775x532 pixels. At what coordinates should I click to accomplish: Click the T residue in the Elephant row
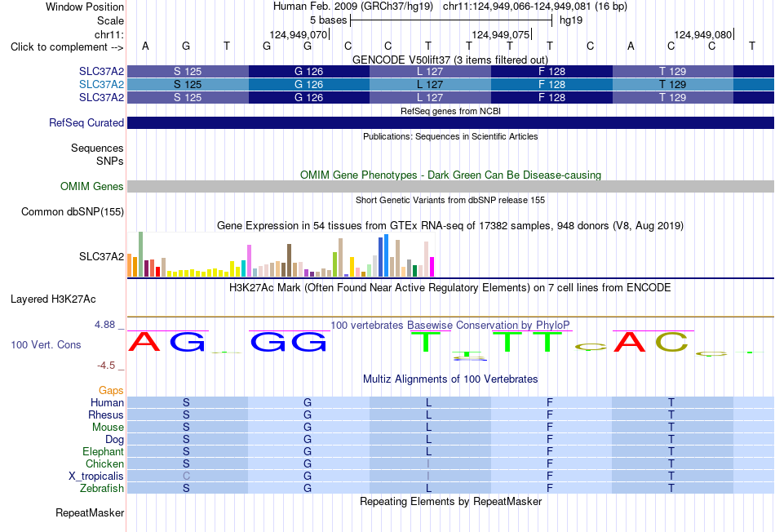tap(671, 451)
